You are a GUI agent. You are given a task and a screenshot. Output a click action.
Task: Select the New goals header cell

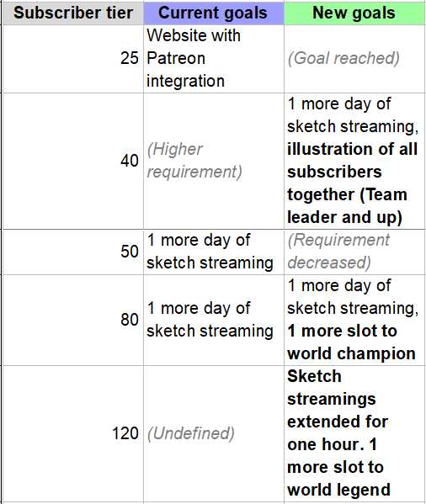tap(354, 13)
